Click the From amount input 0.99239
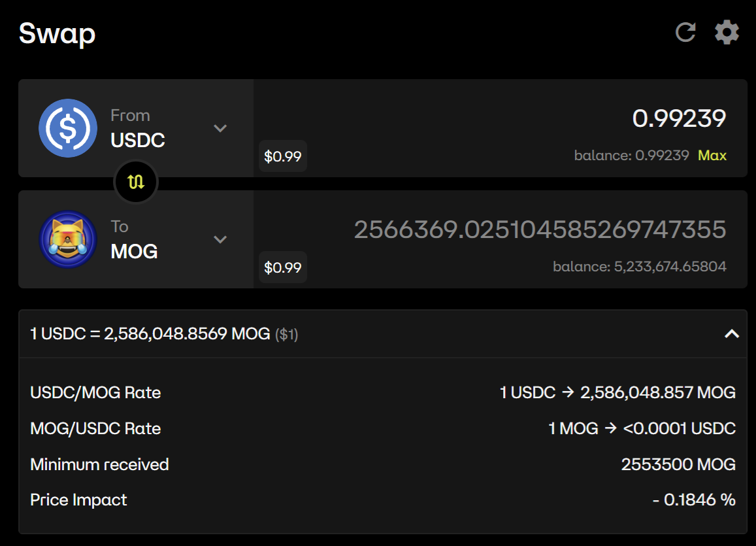 (x=679, y=118)
